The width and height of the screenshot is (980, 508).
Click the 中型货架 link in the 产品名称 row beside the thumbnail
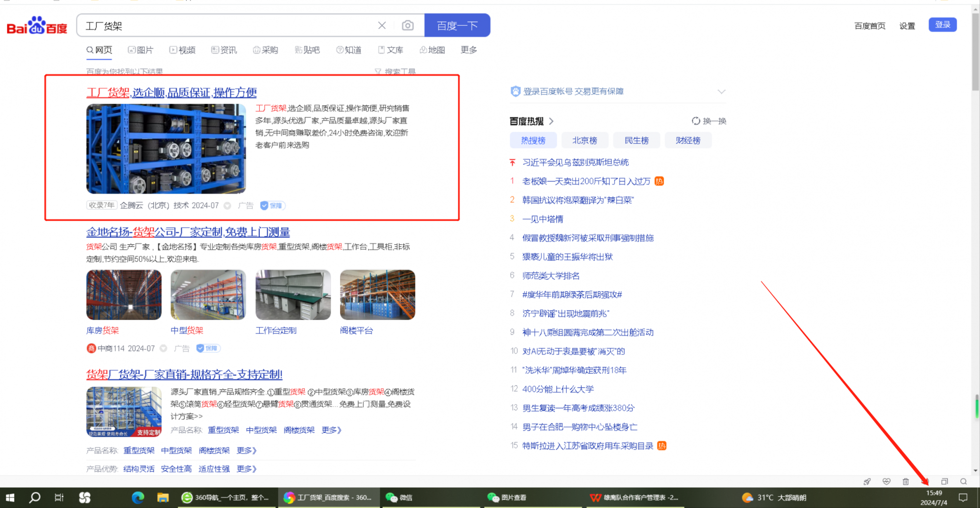[x=261, y=430]
